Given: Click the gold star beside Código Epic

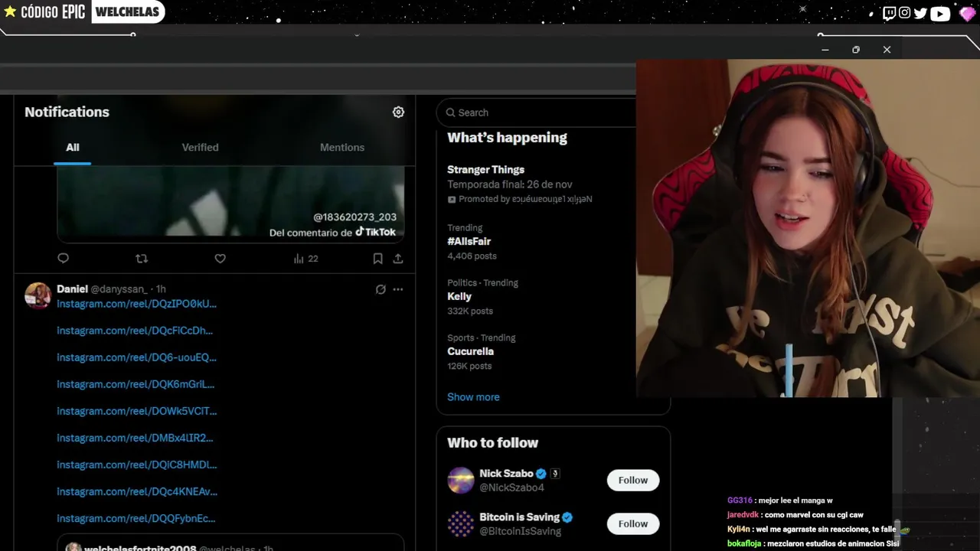Looking at the screenshot, I should (10, 11).
